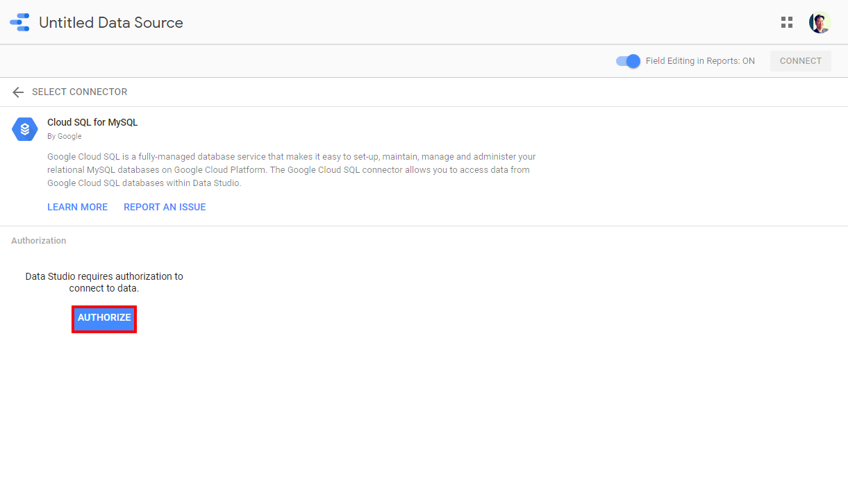Click the blue AUTHORIZE button

click(104, 318)
